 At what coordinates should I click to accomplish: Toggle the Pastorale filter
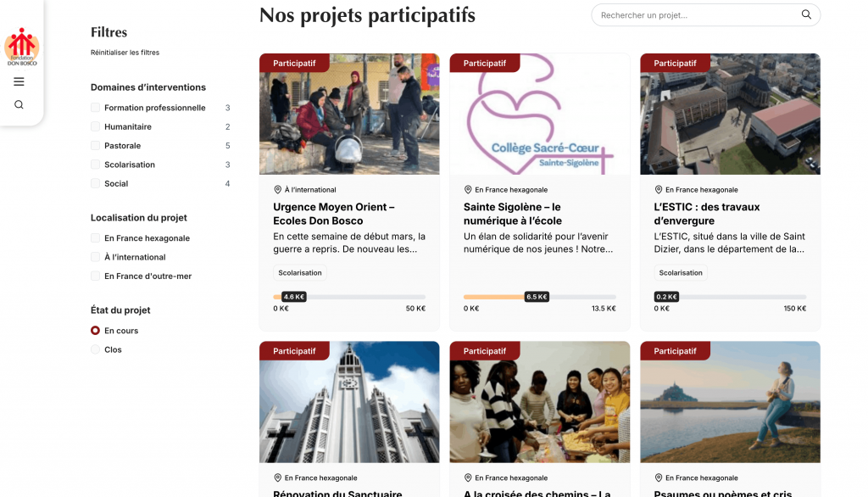[95, 146]
